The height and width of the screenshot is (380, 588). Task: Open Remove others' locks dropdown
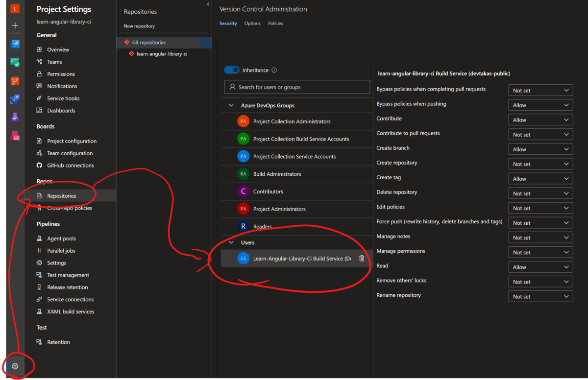[540, 282]
